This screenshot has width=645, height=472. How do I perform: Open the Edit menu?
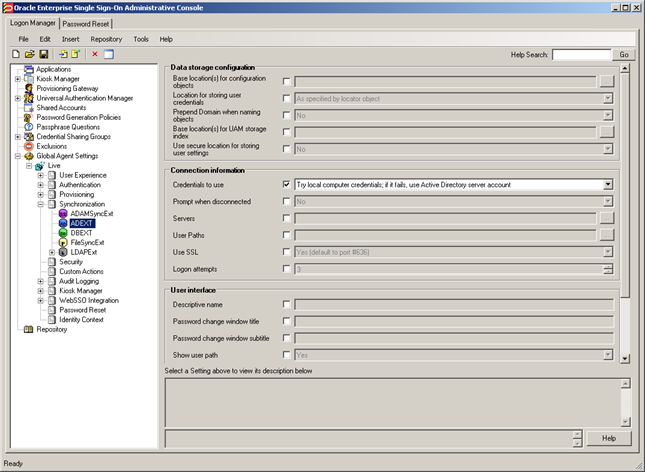click(x=45, y=39)
